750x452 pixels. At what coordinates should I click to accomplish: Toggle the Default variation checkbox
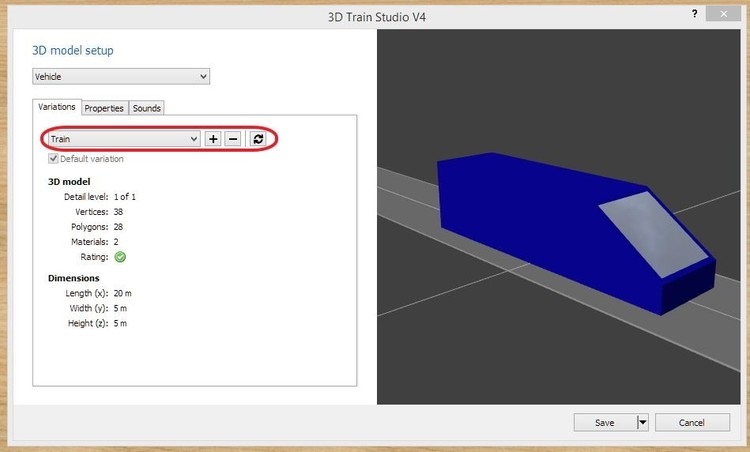tap(53, 158)
